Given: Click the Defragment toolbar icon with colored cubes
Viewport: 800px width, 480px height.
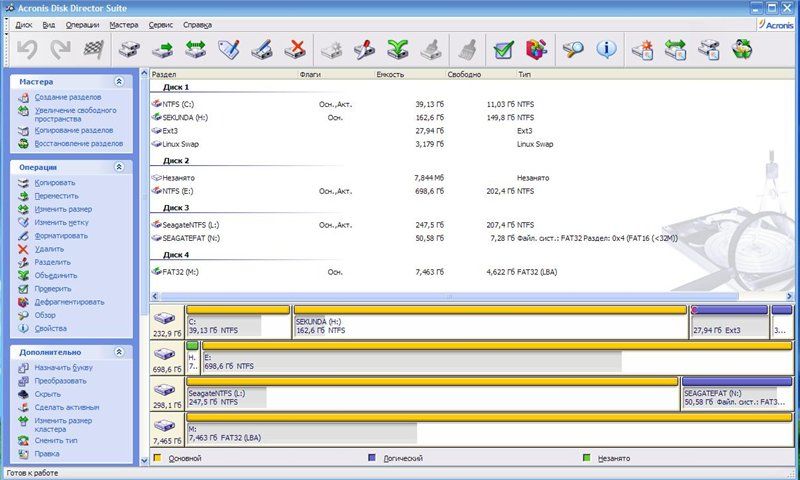Looking at the screenshot, I should point(536,49).
